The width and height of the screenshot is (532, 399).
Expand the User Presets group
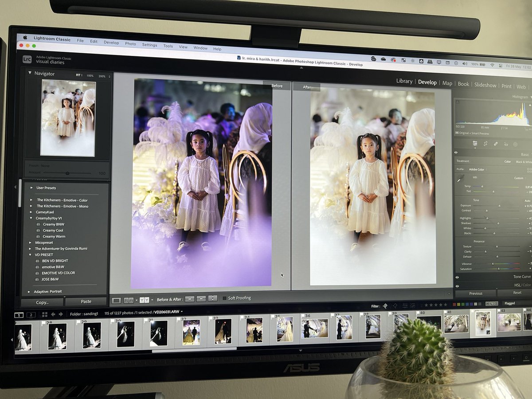31,188
